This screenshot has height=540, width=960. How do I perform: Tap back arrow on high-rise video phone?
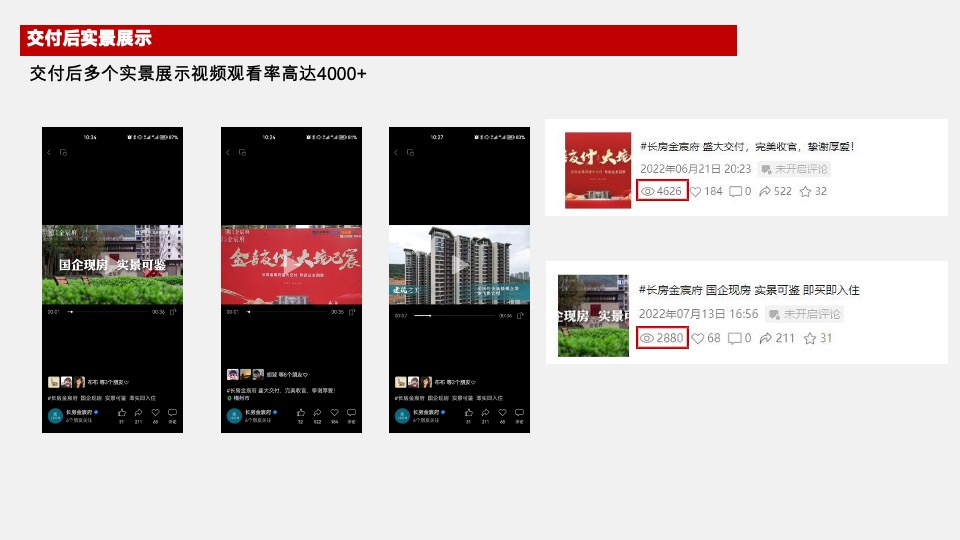pos(396,152)
